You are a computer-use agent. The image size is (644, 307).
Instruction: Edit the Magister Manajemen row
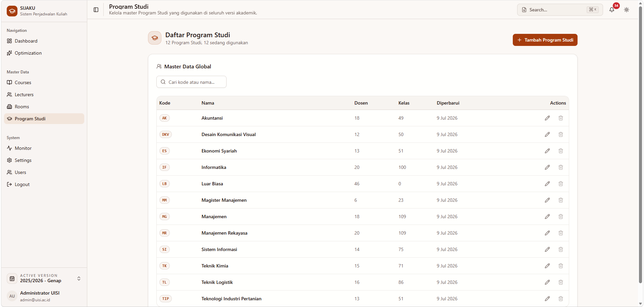pyautogui.click(x=547, y=200)
